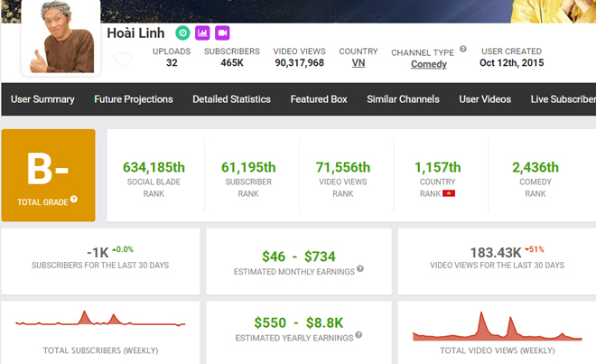The image size is (596, 364).
Task: Click the purple bar chart icon
Action: (202, 33)
